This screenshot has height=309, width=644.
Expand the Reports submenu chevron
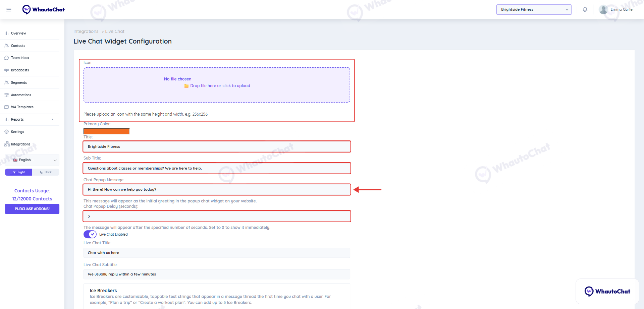point(53,120)
